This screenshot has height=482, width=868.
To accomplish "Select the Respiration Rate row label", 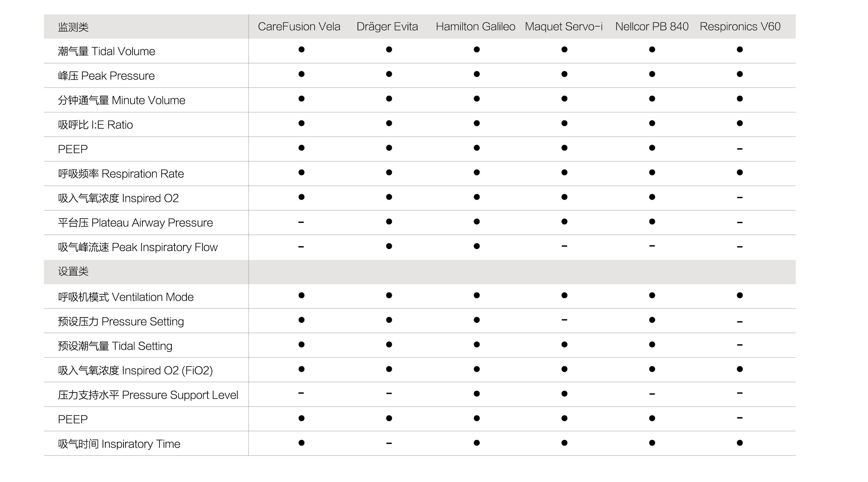I will (x=121, y=174).
